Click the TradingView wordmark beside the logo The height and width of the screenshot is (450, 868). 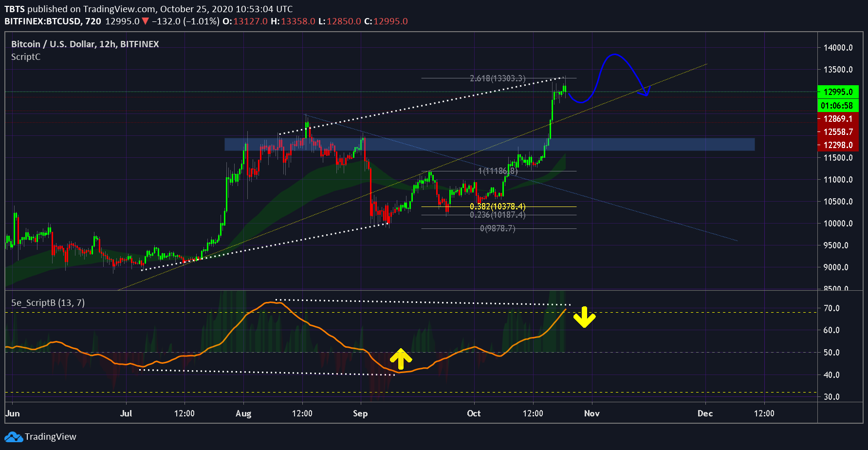(x=51, y=437)
